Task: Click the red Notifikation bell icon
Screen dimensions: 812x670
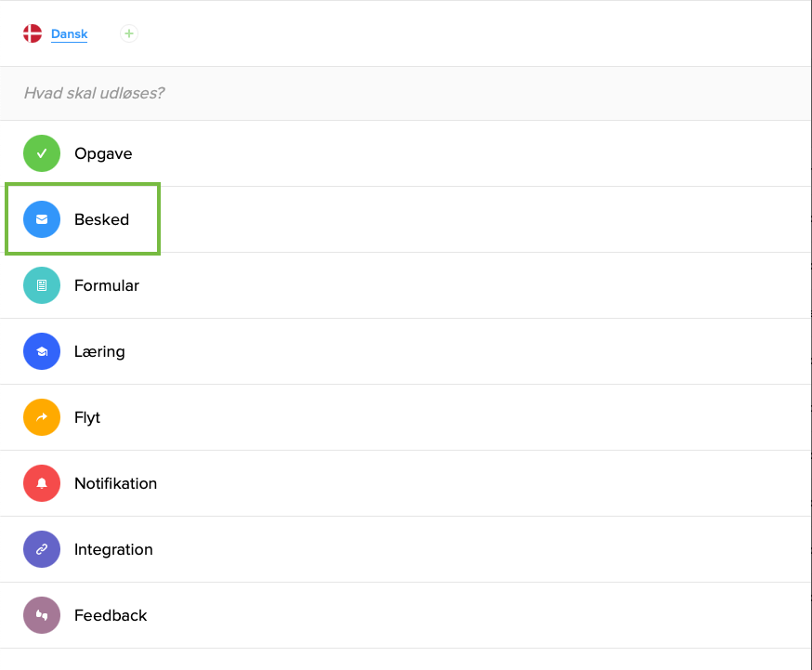Action: [x=42, y=483]
